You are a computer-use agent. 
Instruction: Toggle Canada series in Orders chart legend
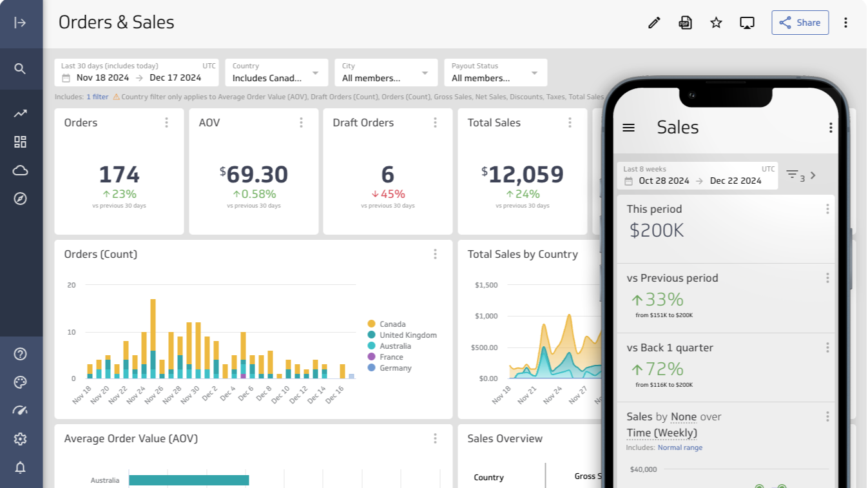pos(392,324)
